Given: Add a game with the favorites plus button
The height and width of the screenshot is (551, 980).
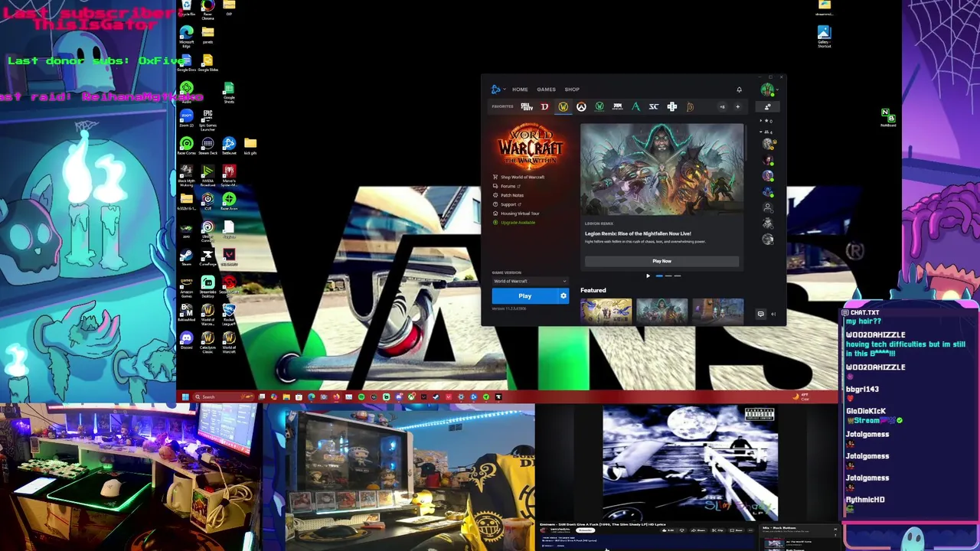Looking at the screenshot, I should point(738,106).
